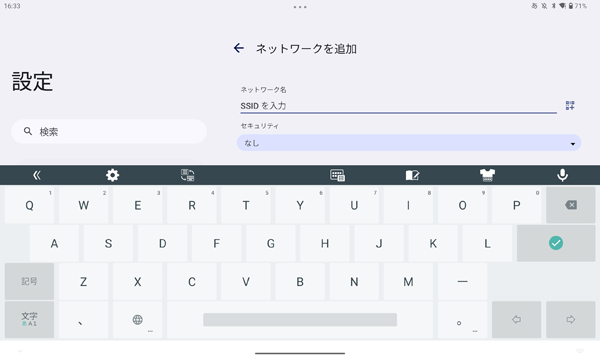Tap the U key
600x360 pixels.
354,205
